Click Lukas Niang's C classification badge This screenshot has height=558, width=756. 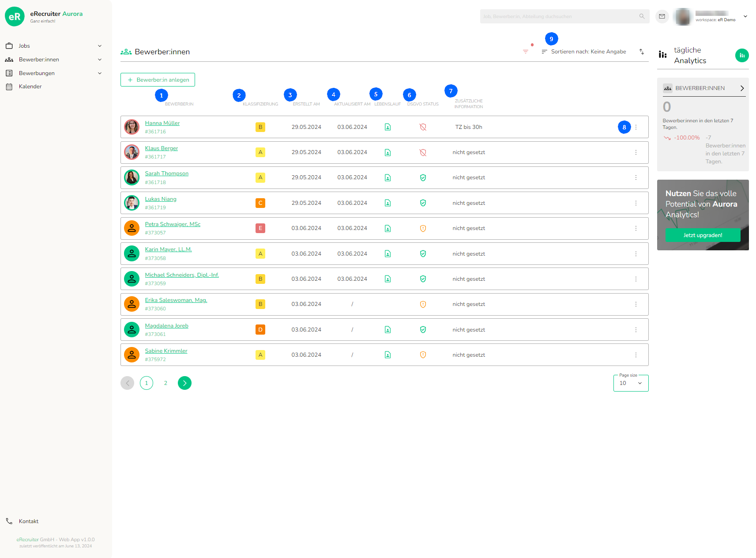pyautogui.click(x=260, y=203)
